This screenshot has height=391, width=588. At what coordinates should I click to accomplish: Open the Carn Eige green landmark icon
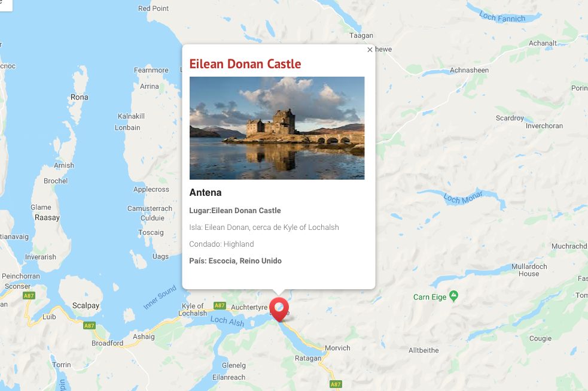click(454, 296)
